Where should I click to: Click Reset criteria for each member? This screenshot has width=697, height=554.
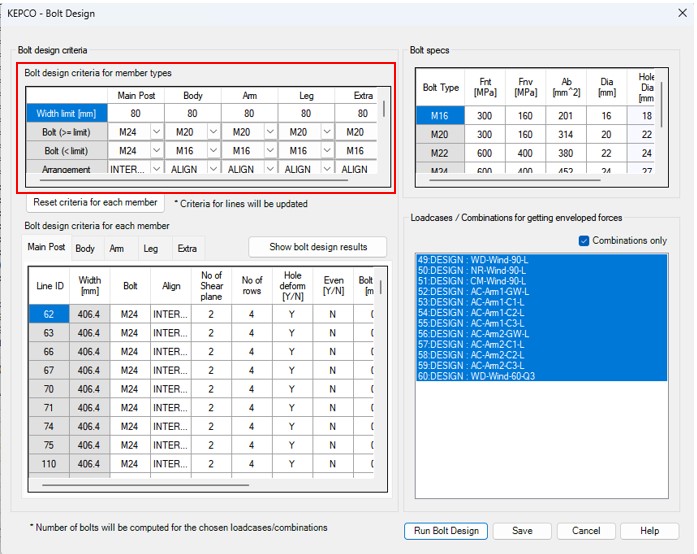[95, 202]
